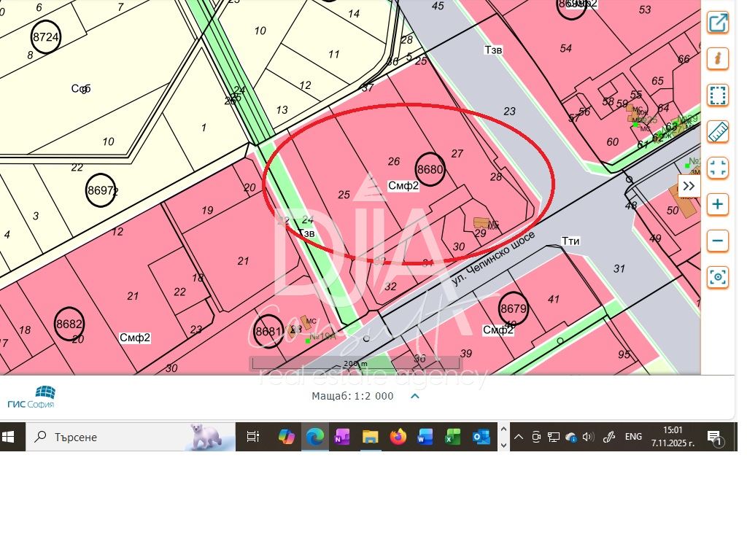Zoom out with the minus button
The height and width of the screenshot is (560, 747).
[718, 241]
